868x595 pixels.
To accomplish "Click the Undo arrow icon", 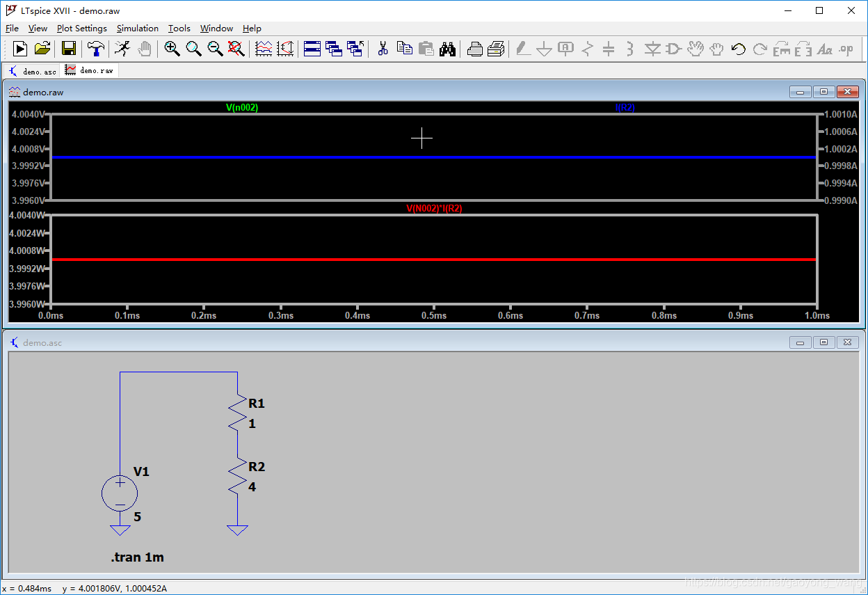I will (739, 48).
